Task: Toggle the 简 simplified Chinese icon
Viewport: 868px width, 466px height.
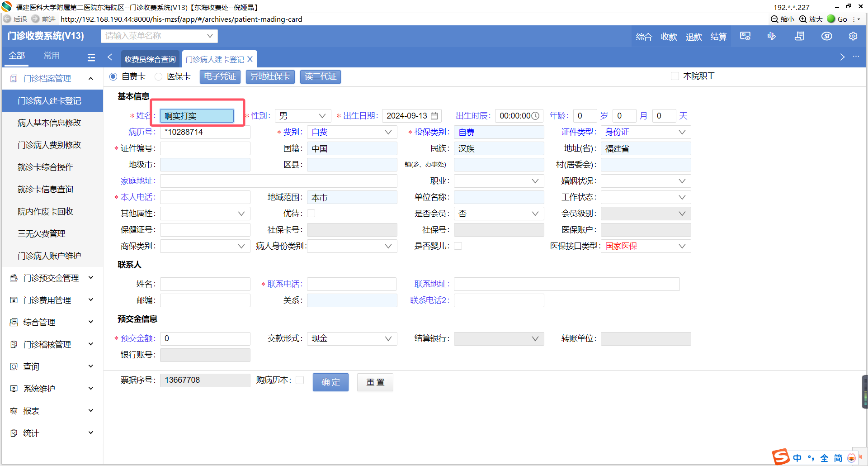Action: (x=838, y=458)
